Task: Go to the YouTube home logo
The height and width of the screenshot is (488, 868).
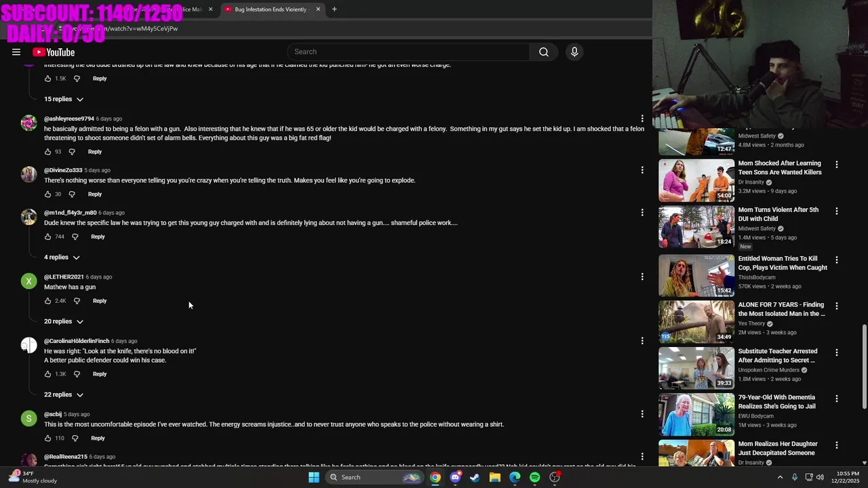Action: coord(54,52)
